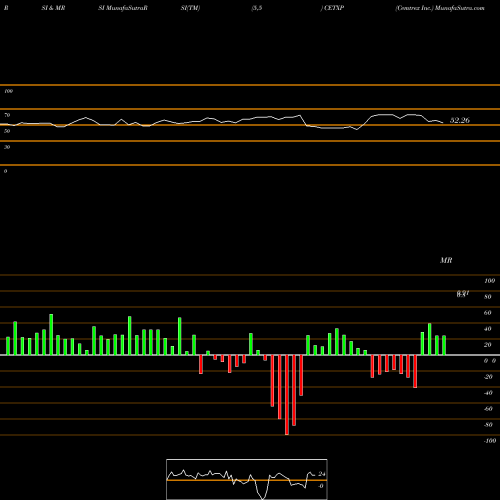Click the MR axis label 40 on the right

click(x=488, y=329)
